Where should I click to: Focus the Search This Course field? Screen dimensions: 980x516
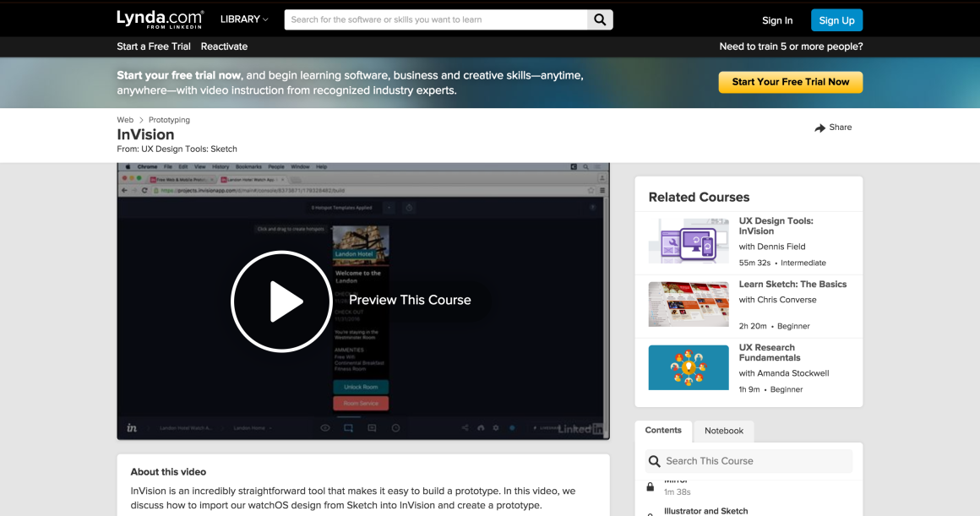pyautogui.click(x=749, y=461)
